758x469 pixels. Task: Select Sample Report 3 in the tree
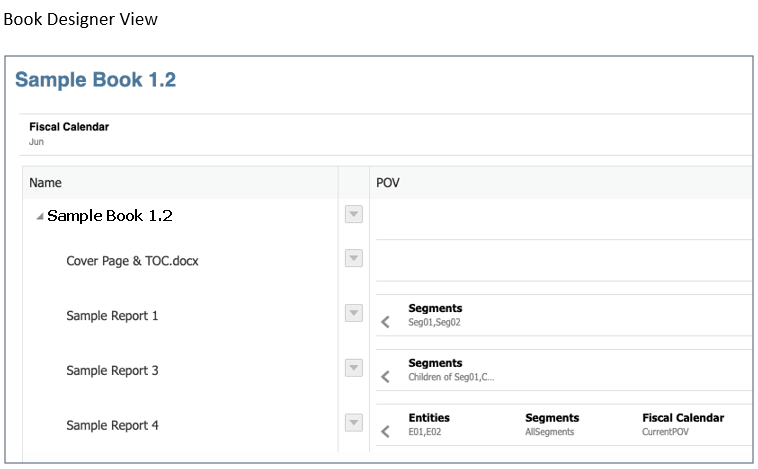[112, 371]
